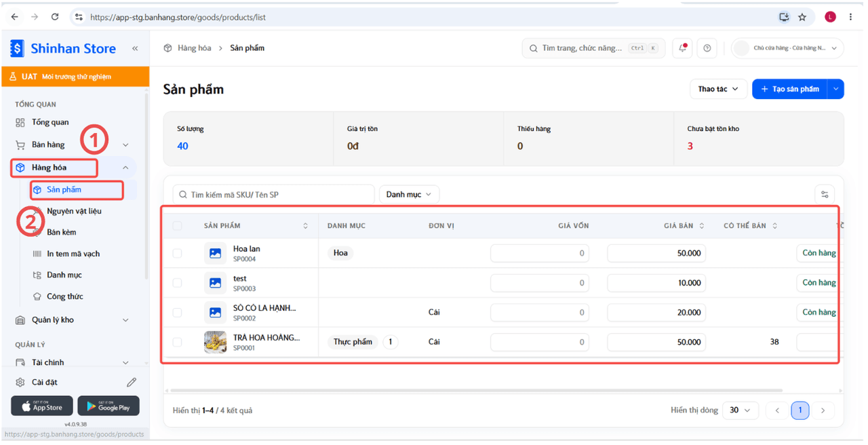The width and height of the screenshot is (868, 445).
Task: Open table column settings filter icon
Action: coord(825,195)
